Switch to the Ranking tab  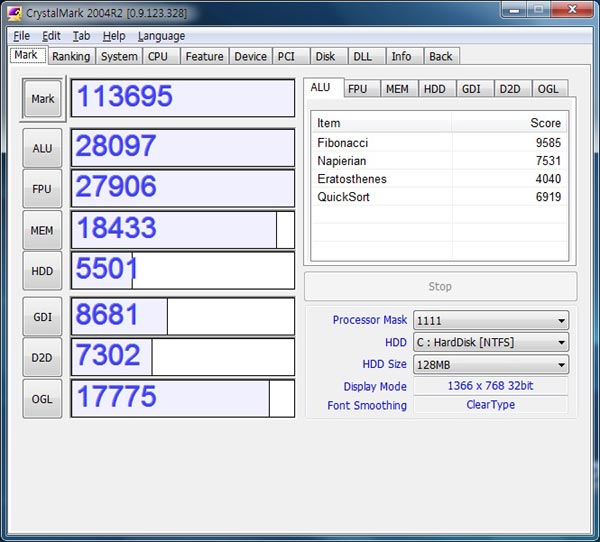click(71, 56)
